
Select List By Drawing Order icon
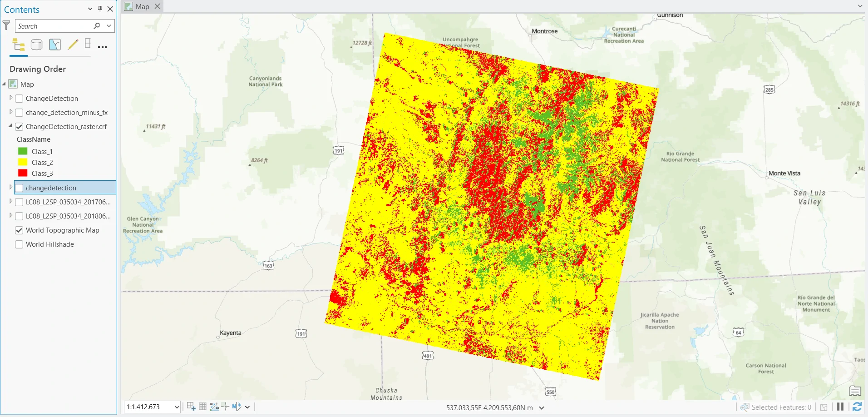pyautogui.click(x=19, y=45)
